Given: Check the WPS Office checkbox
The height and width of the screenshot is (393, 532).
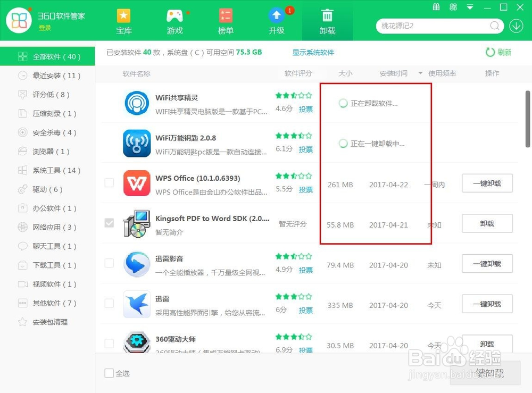Looking at the screenshot, I should click(109, 182).
